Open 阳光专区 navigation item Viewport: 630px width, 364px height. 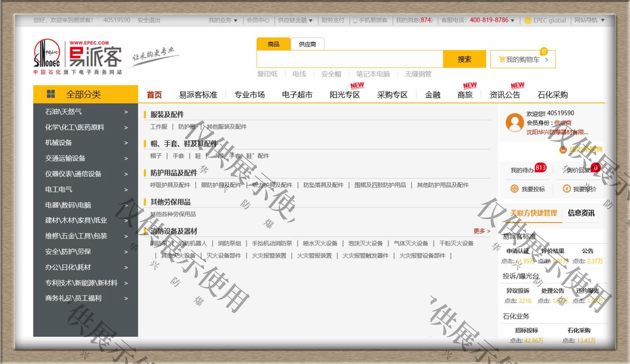pyautogui.click(x=345, y=95)
